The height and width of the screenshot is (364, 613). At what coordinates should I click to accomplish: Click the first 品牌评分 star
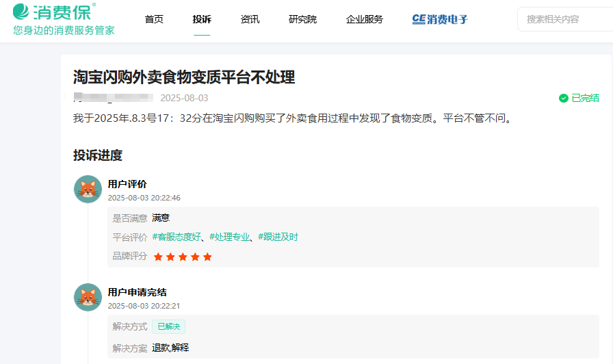point(158,257)
